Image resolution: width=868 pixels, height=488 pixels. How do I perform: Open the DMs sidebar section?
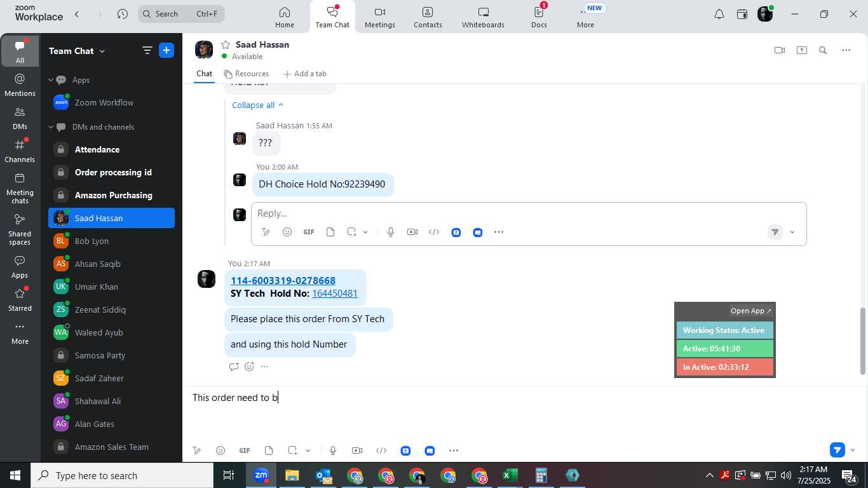pyautogui.click(x=20, y=118)
